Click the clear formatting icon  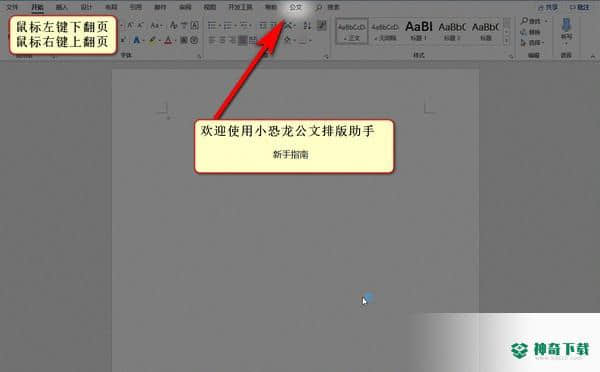(x=174, y=26)
